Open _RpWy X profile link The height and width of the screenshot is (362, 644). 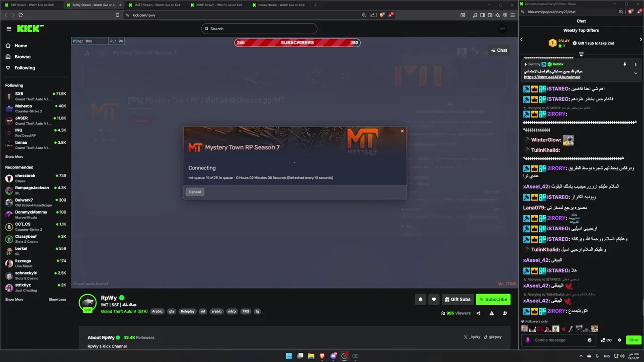tap(471, 337)
